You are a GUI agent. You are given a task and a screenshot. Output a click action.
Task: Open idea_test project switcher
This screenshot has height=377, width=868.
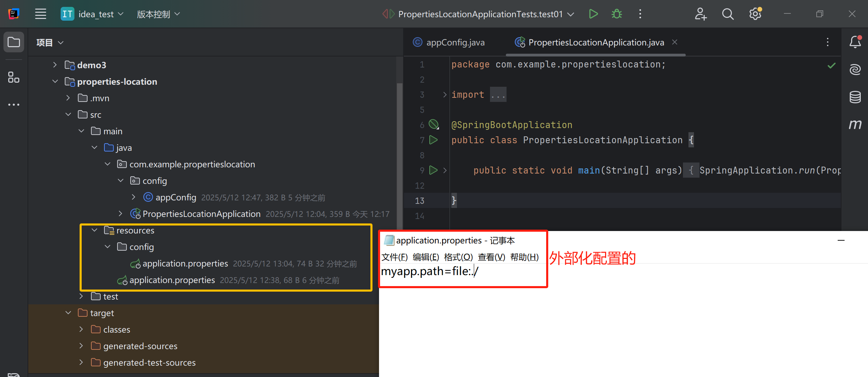click(96, 14)
